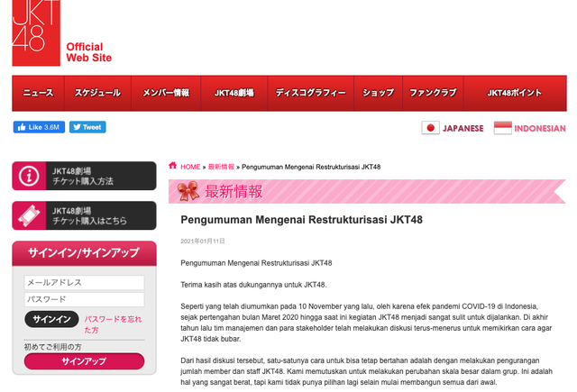Click the サインイン button
This screenshot has width=577, height=392.
[51, 319]
